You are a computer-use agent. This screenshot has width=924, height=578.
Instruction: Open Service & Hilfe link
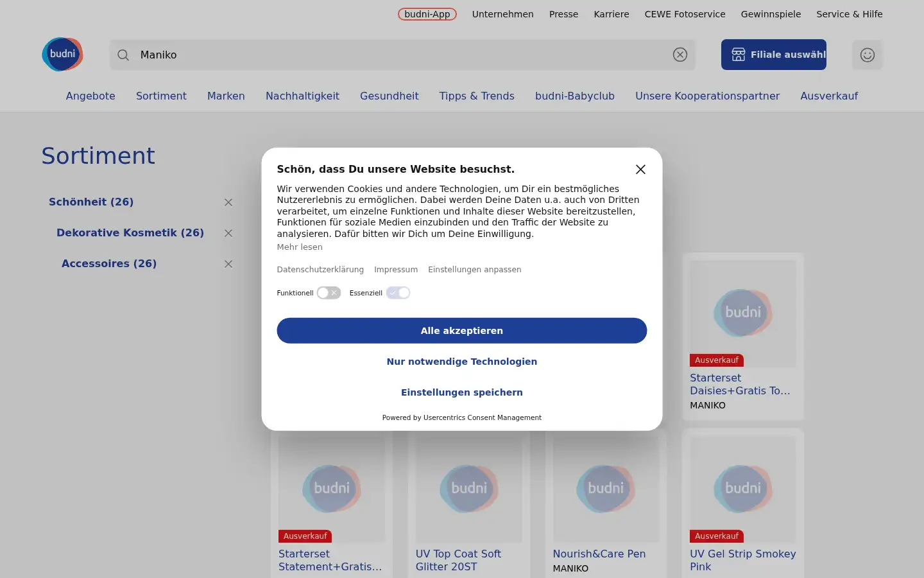850,14
